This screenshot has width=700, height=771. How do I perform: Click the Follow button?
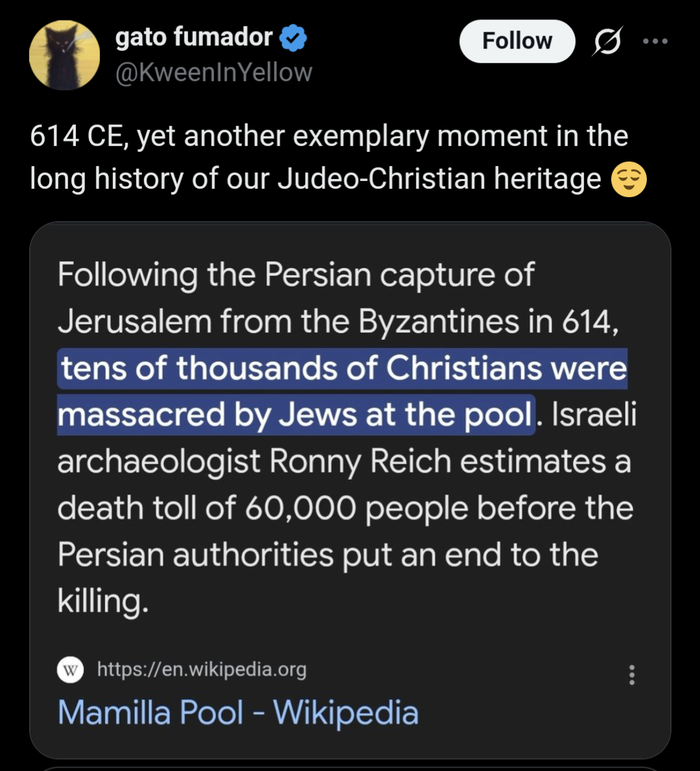517,41
